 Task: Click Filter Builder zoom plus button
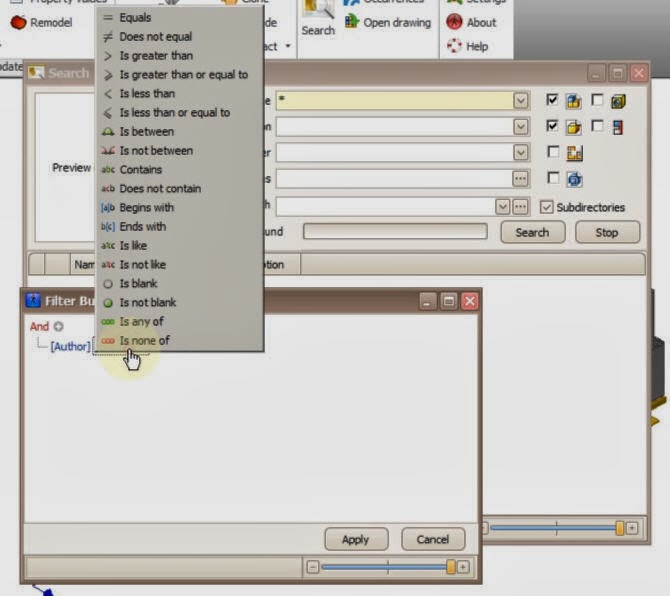(463, 567)
